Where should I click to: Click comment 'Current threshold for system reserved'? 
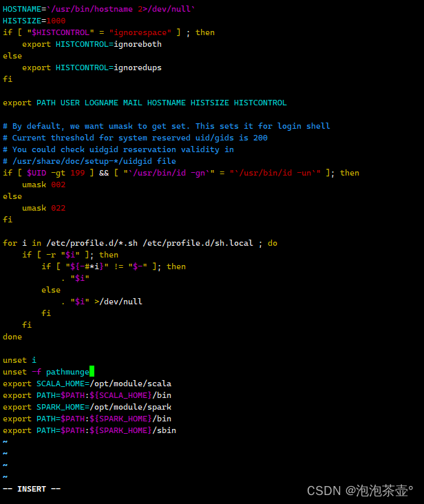pyautogui.click(x=135, y=138)
